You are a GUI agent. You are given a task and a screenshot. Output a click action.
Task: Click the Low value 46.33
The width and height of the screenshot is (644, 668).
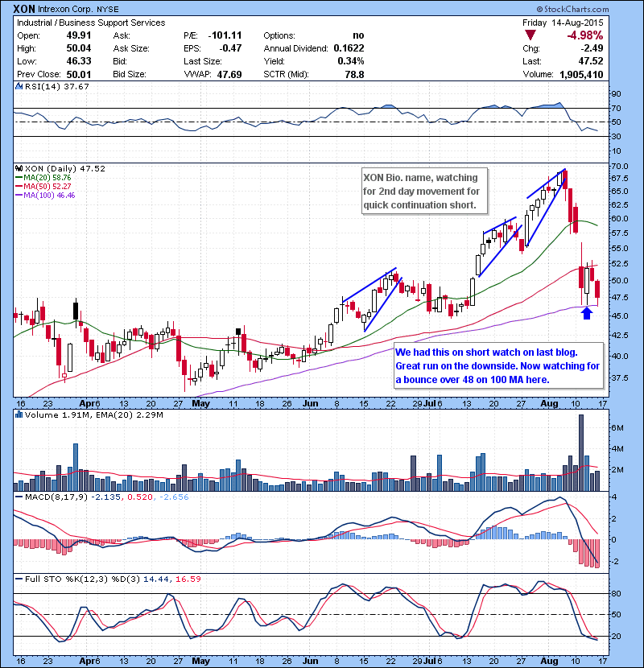click(79, 61)
